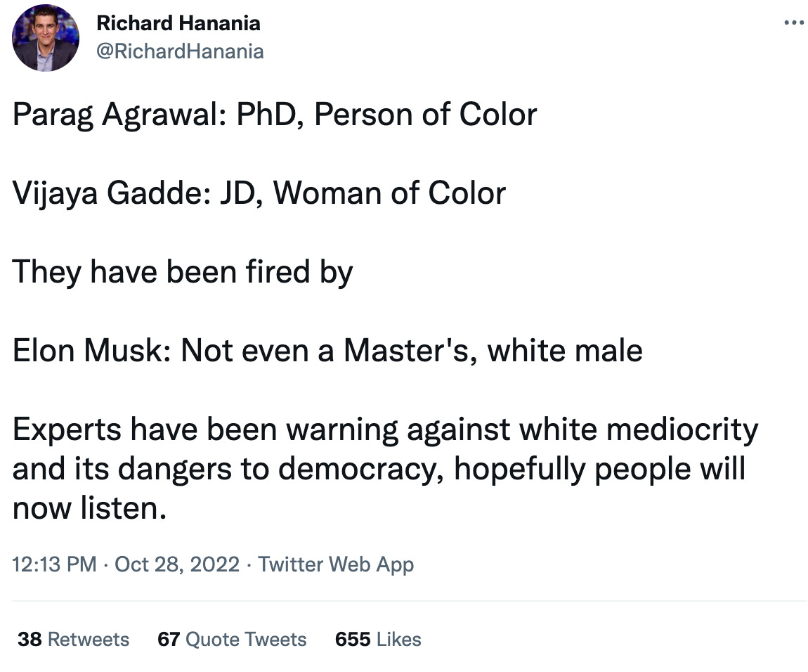Open author profile by clicking the name

tap(178, 22)
